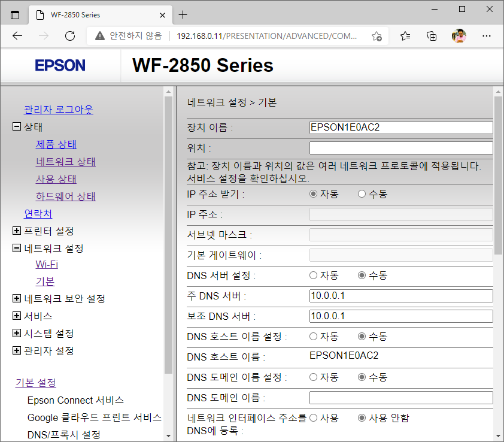Set DNS 도메인 이름 설정 to 자동
Viewport: 504px width, 442px height.
point(313,377)
